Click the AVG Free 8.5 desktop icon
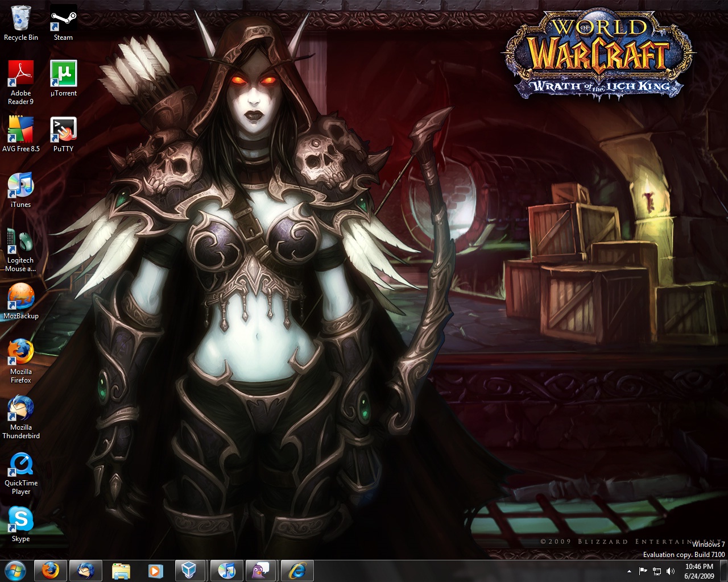This screenshot has height=582, width=728. (21, 135)
